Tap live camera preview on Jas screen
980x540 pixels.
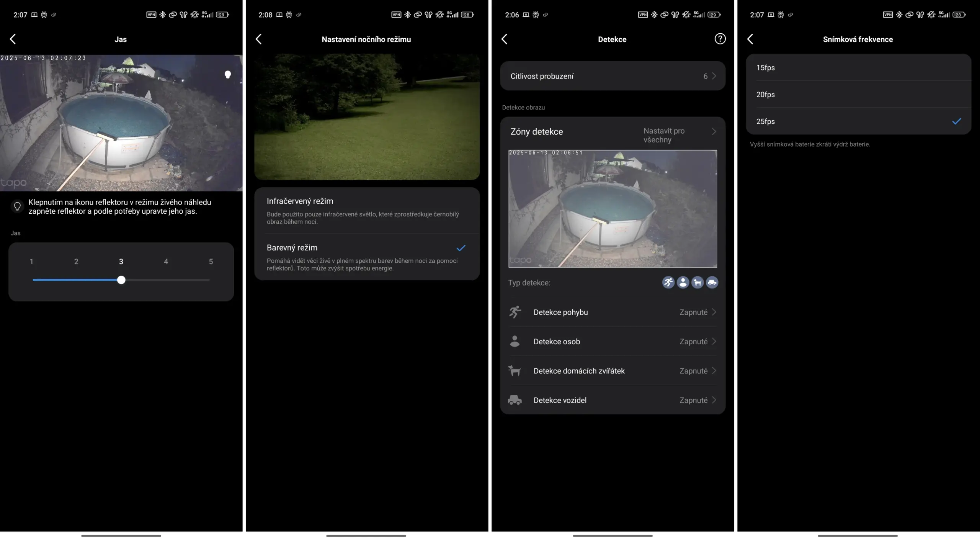pyautogui.click(x=121, y=123)
